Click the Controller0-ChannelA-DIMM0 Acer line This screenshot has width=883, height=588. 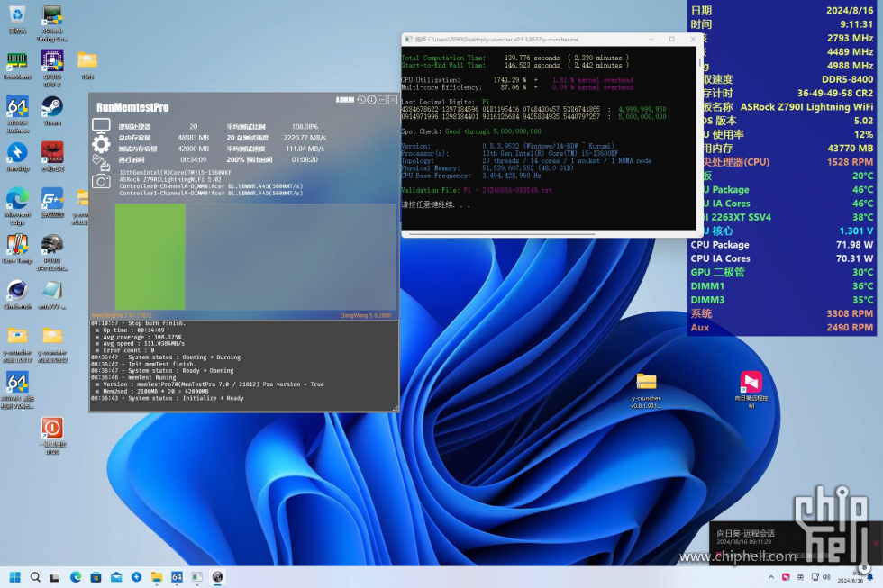[211, 186]
